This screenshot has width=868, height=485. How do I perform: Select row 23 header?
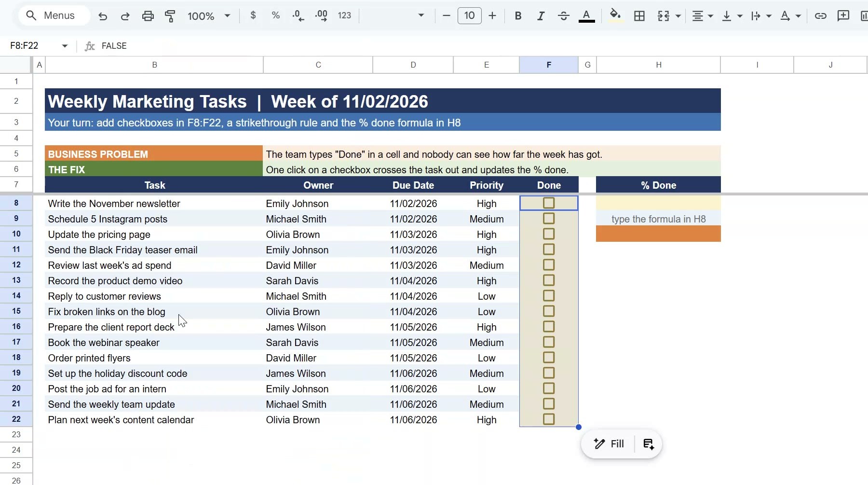pos(16,434)
